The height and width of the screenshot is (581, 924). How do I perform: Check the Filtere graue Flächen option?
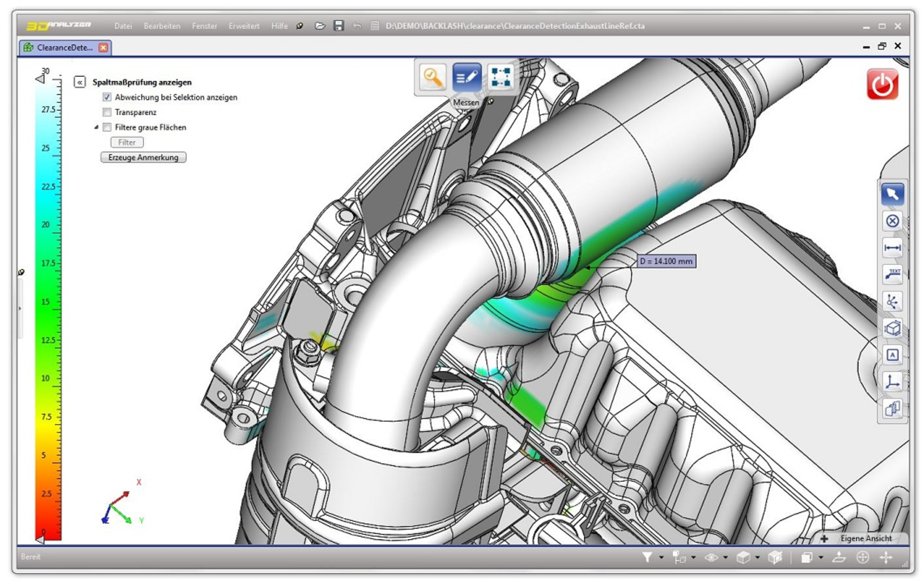pos(106,127)
